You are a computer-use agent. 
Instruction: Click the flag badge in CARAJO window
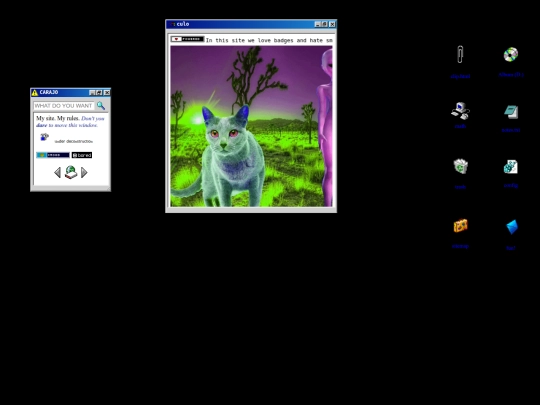point(53,155)
